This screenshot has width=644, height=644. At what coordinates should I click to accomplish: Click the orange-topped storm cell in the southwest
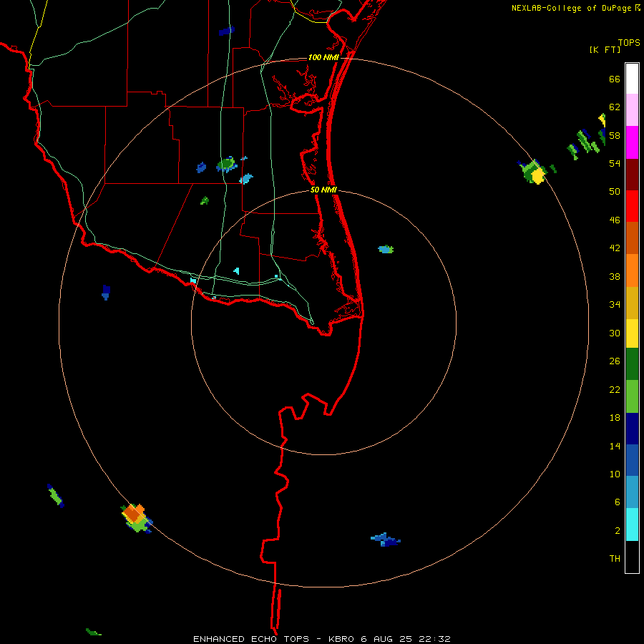click(137, 518)
